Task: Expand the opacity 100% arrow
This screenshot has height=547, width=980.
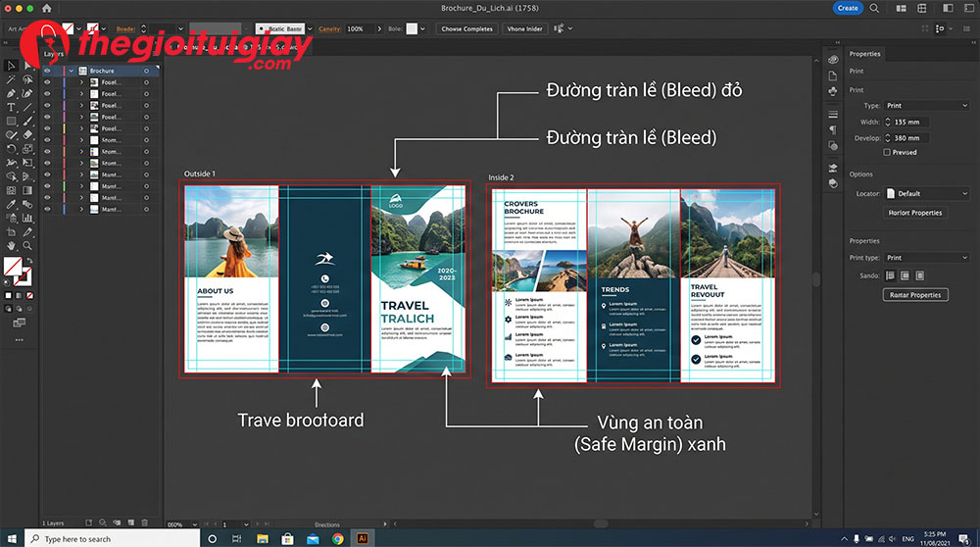Action: coord(378,28)
